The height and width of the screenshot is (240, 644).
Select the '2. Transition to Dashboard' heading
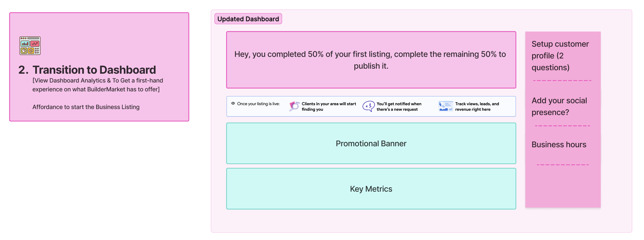(87, 70)
